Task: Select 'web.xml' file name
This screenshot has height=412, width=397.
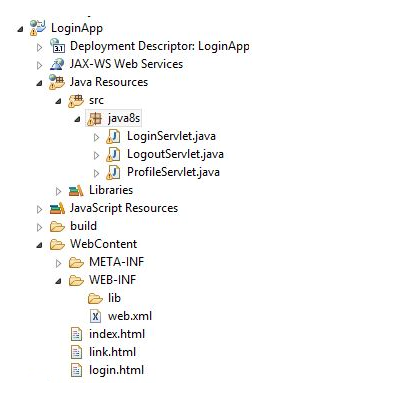Action: pos(130,316)
